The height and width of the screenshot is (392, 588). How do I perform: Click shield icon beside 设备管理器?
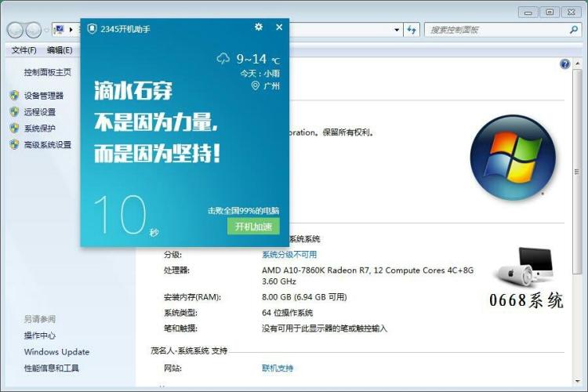(x=14, y=96)
